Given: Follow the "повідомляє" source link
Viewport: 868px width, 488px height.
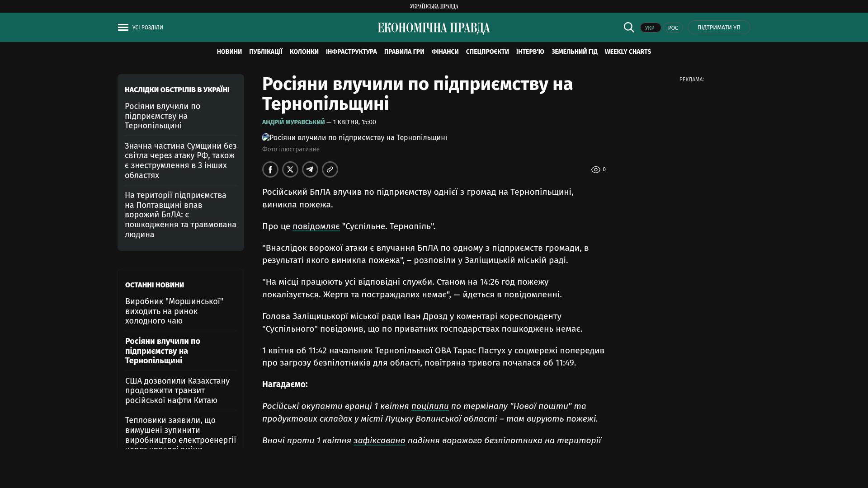Looking at the screenshot, I should coord(316,226).
